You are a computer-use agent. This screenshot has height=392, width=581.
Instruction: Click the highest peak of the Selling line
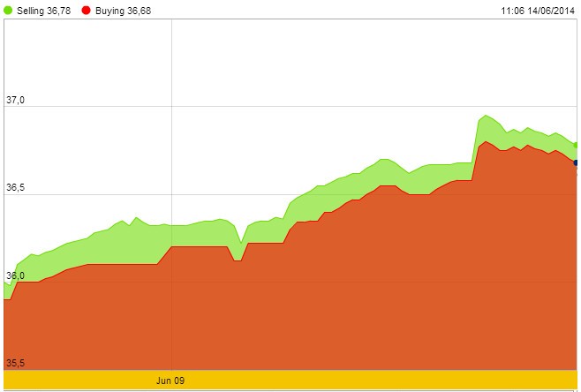click(x=486, y=116)
